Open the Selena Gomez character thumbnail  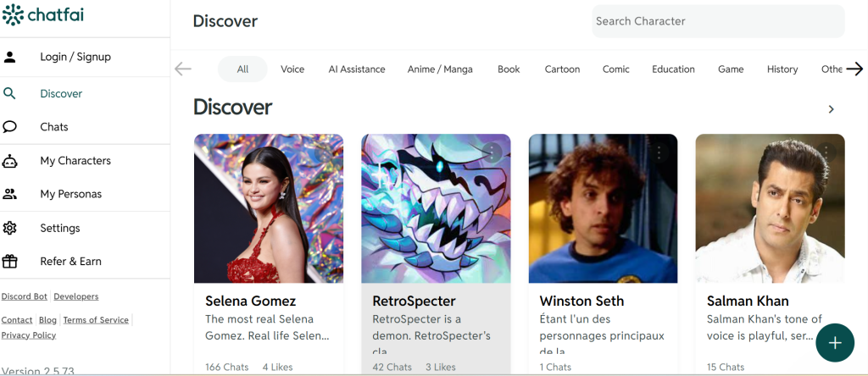269,208
